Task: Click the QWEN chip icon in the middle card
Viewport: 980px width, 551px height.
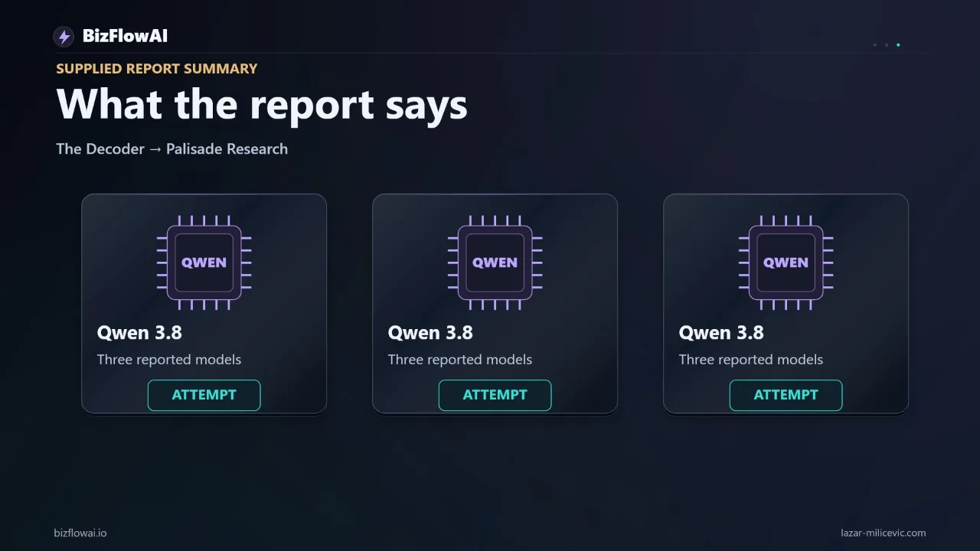Action: (x=495, y=262)
